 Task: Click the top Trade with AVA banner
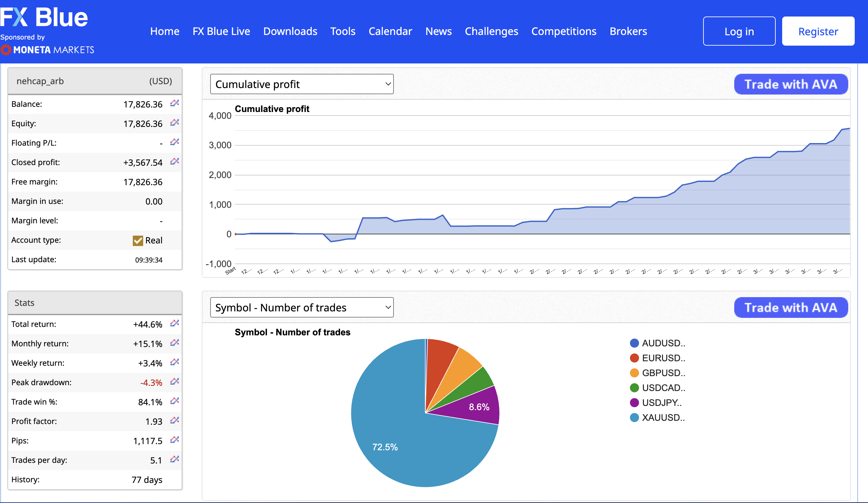pyautogui.click(x=791, y=84)
